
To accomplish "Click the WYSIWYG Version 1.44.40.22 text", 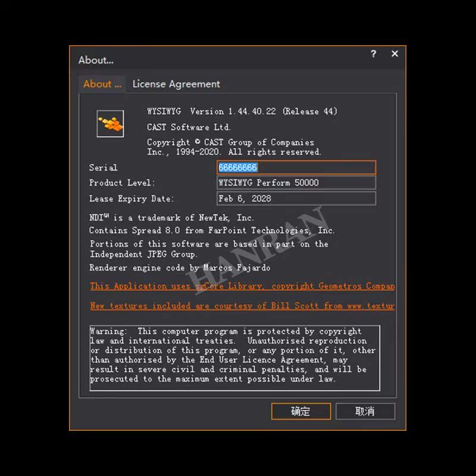I will 242,111.
